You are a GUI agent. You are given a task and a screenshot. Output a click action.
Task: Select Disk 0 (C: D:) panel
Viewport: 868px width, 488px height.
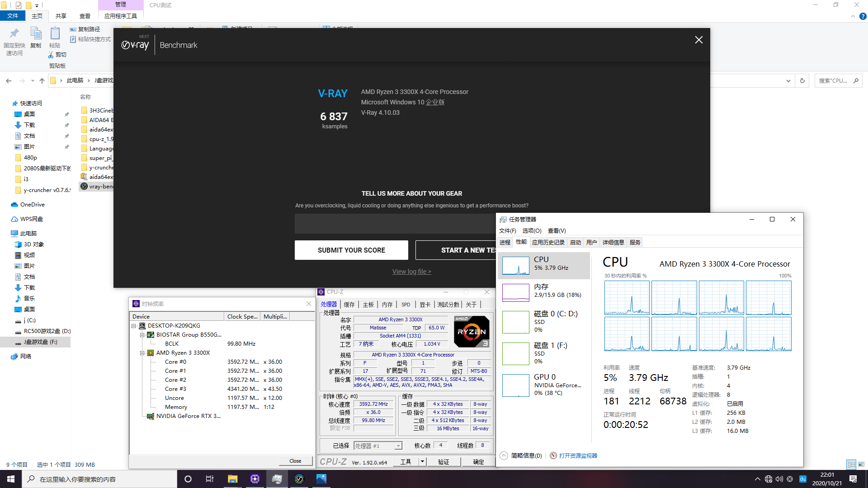544,321
